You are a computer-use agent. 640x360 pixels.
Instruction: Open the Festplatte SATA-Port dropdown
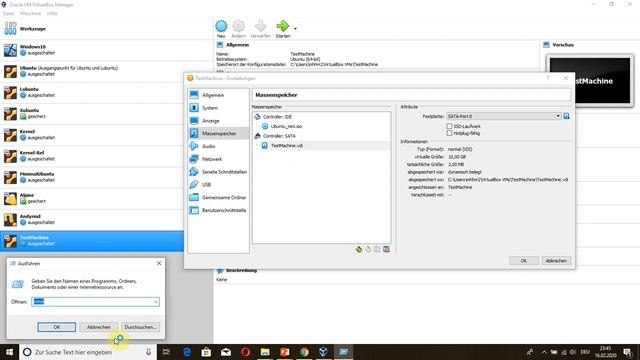(x=504, y=116)
